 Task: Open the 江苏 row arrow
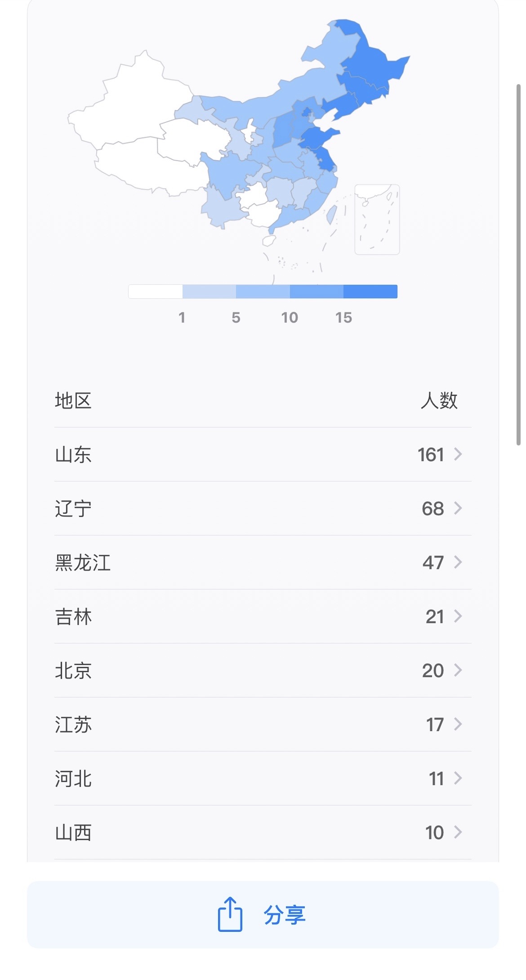[x=458, y=724]
